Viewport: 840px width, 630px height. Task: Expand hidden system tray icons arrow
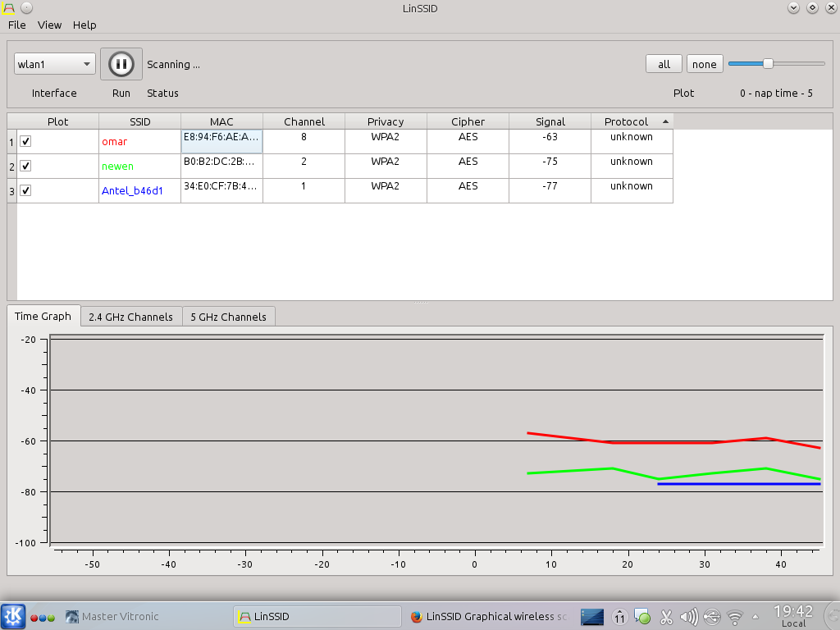[756, 617]
